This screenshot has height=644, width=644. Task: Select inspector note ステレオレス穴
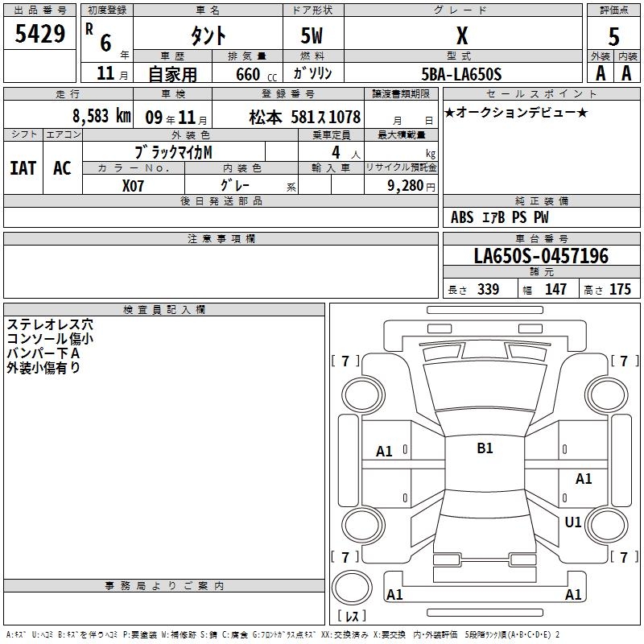pyautogui.click(x=50, y=324)
